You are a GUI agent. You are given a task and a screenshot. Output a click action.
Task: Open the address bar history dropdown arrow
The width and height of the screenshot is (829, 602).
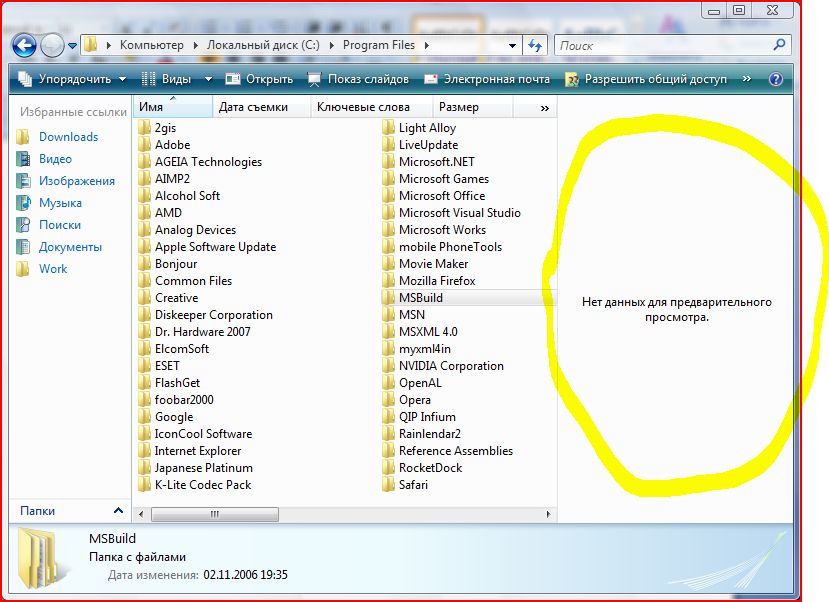tap(512, 45)
